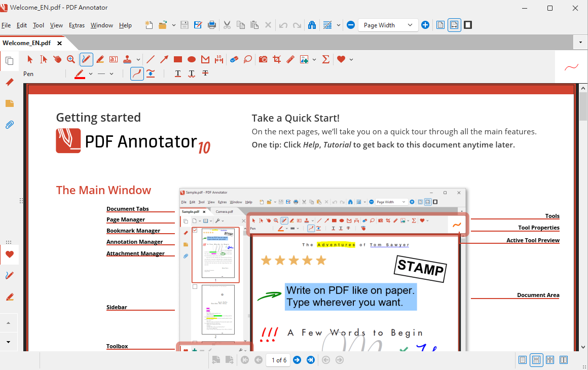Viewport: 588px width, 370px height.
Task: Switch to two pages layout in status bar
Action: tap(564, 360)
